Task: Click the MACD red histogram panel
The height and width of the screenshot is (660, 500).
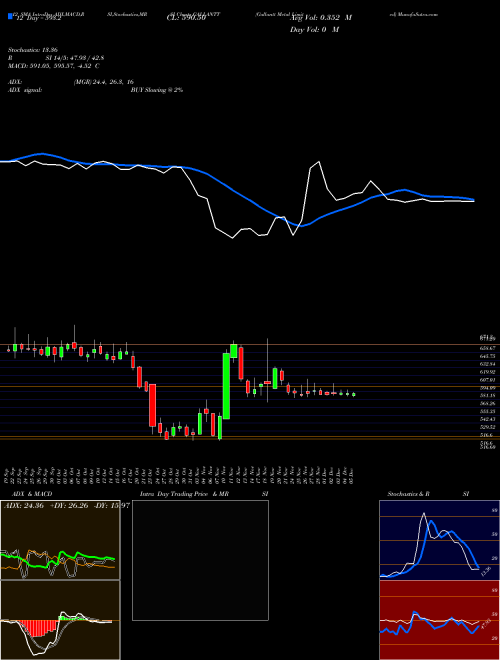Action: pyautogui.click(x=60, y=620)
